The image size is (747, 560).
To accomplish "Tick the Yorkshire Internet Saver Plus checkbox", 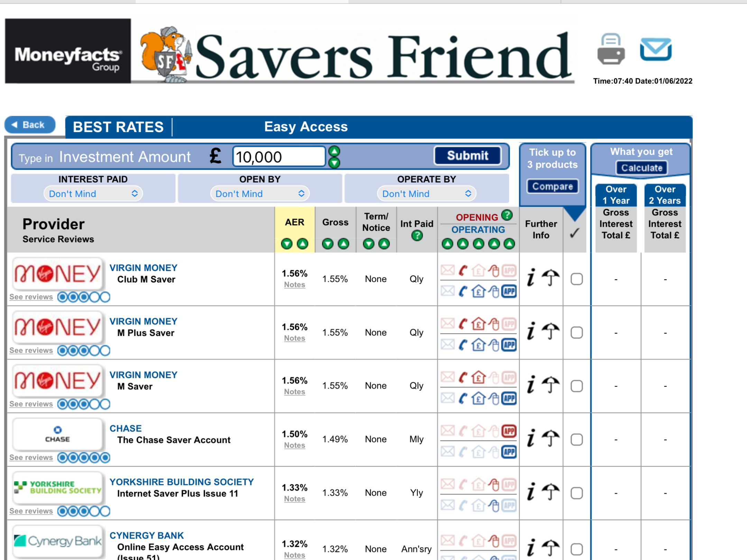I will tap(577, 493).
